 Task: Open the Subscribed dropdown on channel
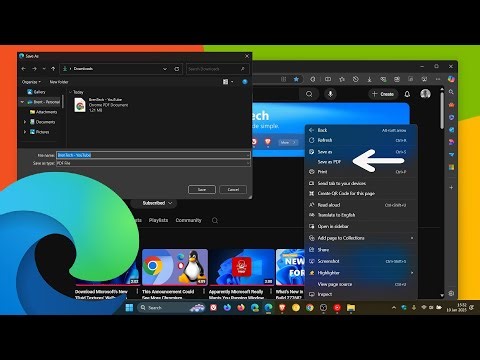click(x=154, y=203)
